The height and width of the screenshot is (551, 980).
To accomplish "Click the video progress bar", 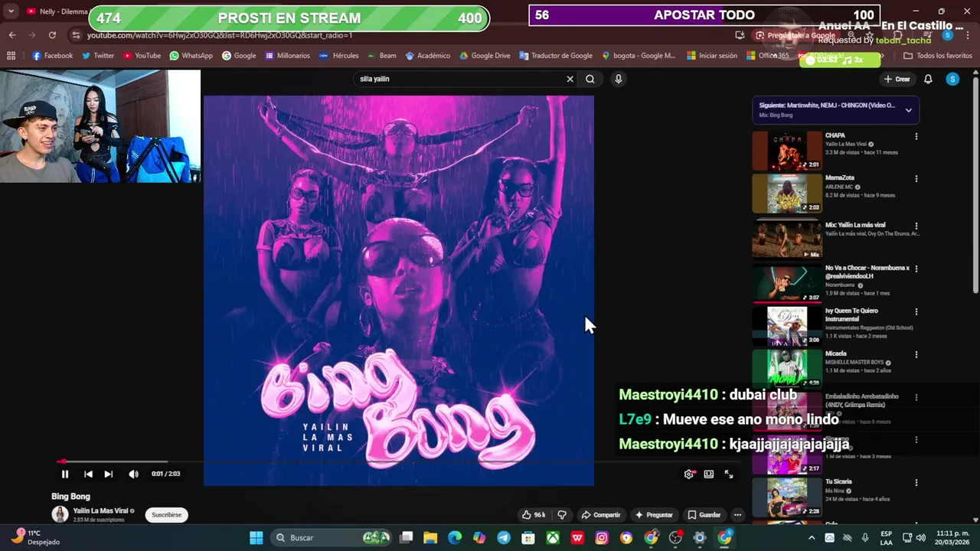I will coord(398,461).
